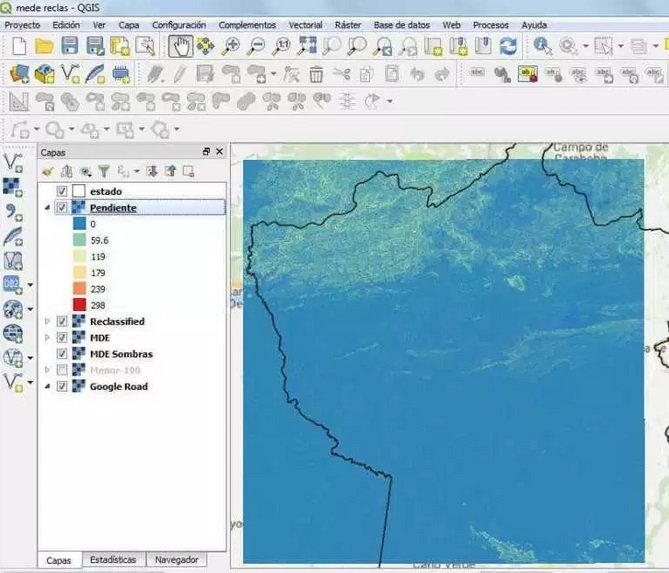
Task: Toggle visibility of MDE Sombras layer
Action: [63, 354]
